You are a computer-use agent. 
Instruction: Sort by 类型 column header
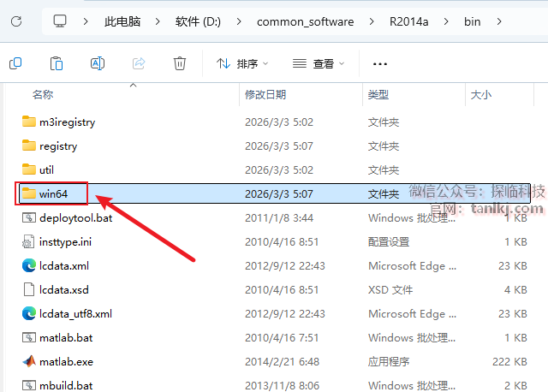pyautogui.click(x=378, y=94)
